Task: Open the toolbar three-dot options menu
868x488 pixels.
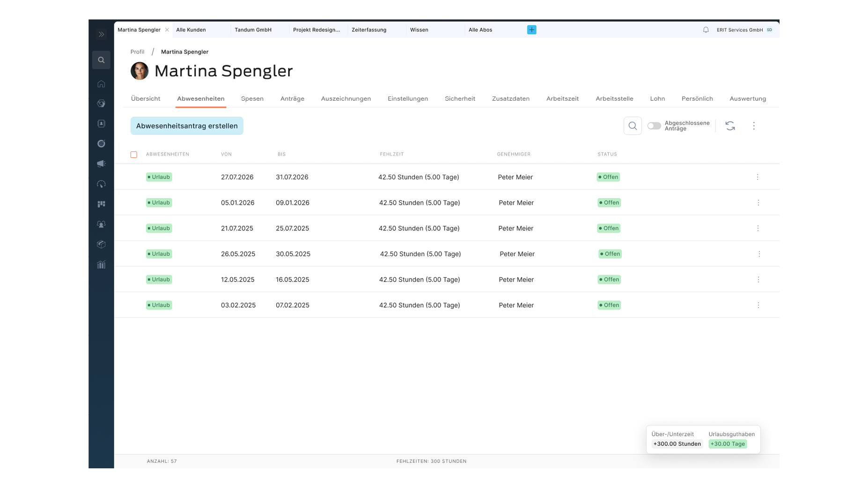Action: tap(754, 126)
